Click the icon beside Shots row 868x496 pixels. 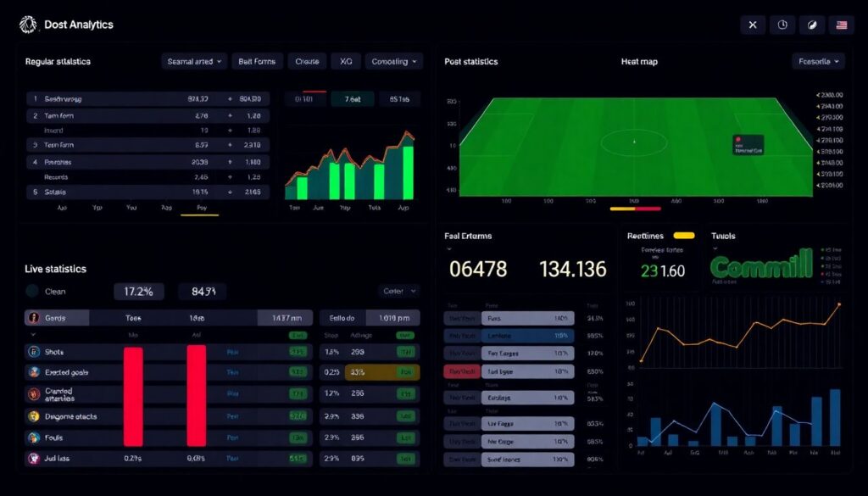34,351
